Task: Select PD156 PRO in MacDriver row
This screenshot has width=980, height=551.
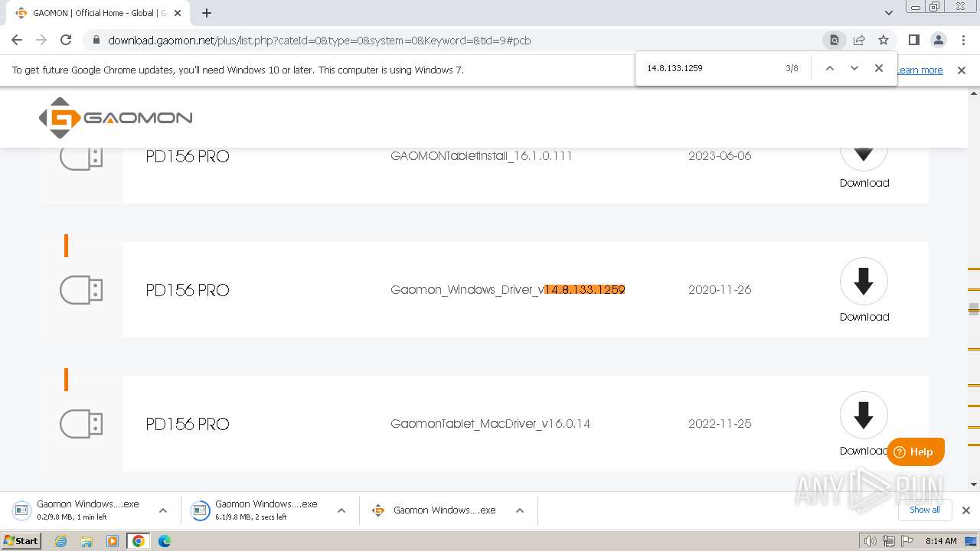Action: [x=188, y=424]
